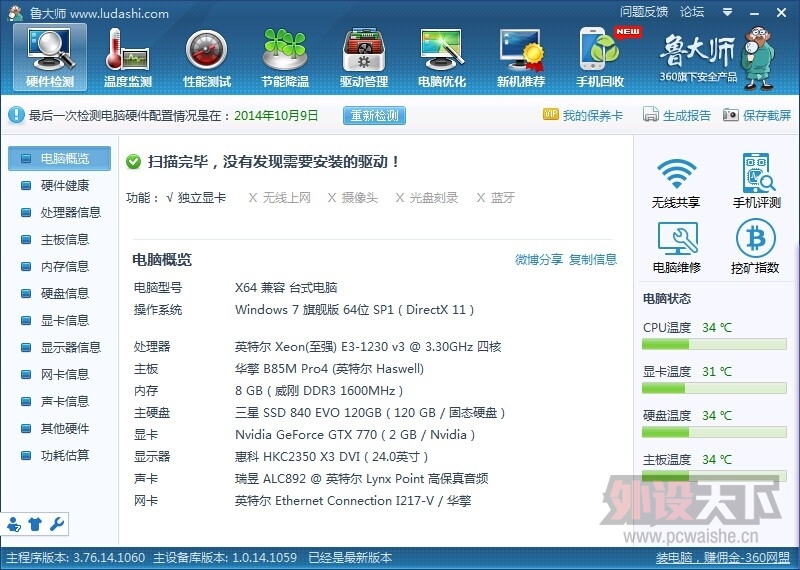Viewport: 800px width, 570px height.
Task: Click the sound card value 瑞昱 ALC892
Action: (361, 479)
